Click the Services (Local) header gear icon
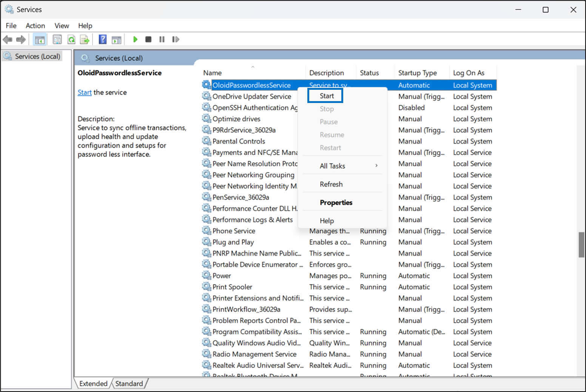Image resolution: width=586 pixels, height=392 pixels. pos(85,58)
